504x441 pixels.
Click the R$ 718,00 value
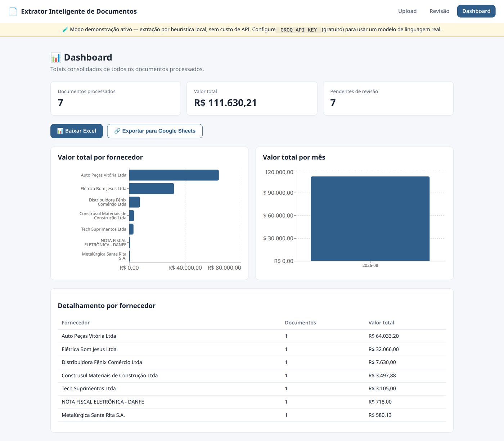tap(380, 402)
